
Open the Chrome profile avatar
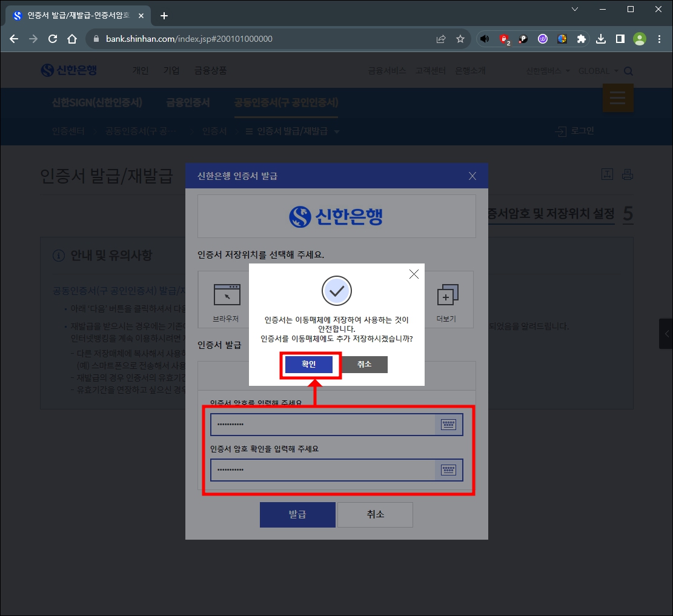coord(640,39)
